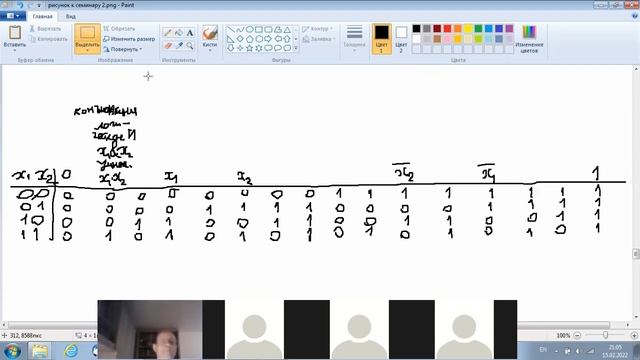
Task: Open the Контур outline dropdown
Action: click(x=318, y=29)
